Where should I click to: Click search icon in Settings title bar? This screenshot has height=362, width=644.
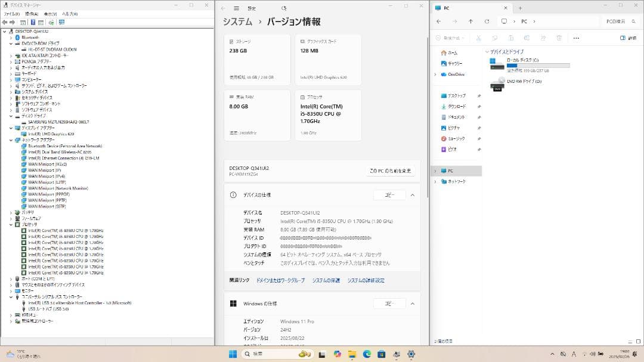coord(284,8)
